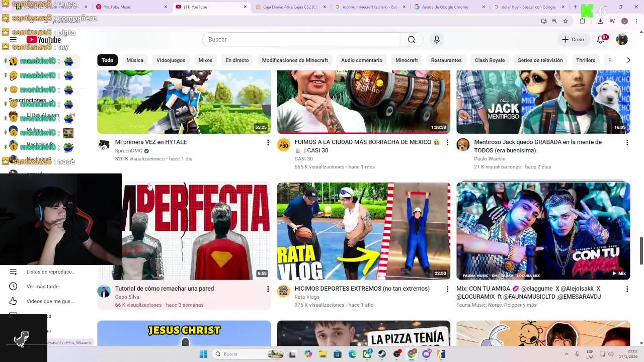Screen dimensions: 644x362
Task: Open options for remachar una pared video
Action: [x=268, y=289]
